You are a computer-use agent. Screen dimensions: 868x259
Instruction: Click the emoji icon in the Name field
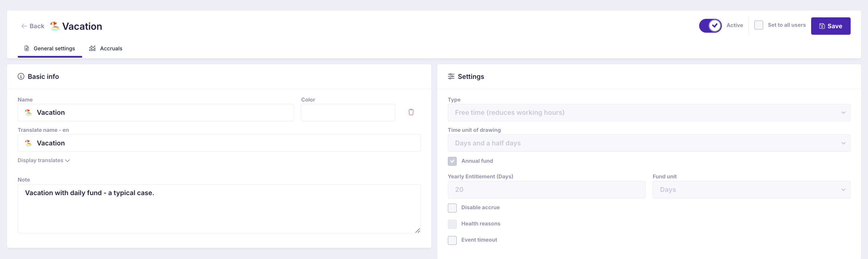tap(28, 112)
